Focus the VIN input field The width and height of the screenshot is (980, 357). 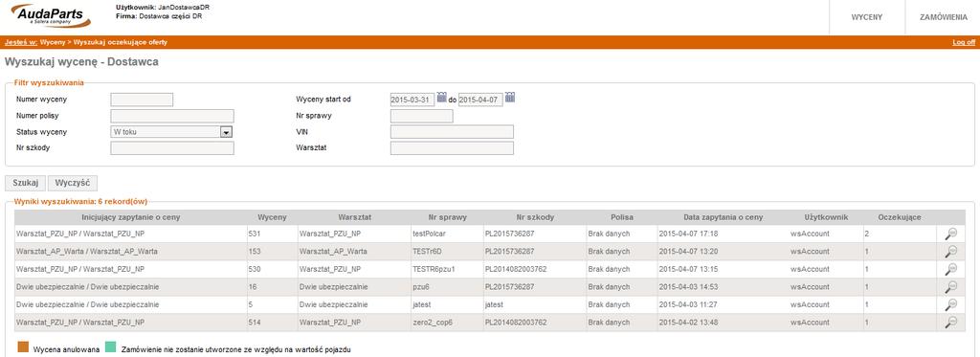452,132
